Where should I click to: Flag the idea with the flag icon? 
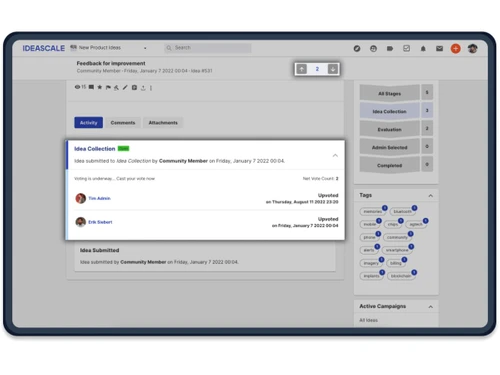pos(108,88)
